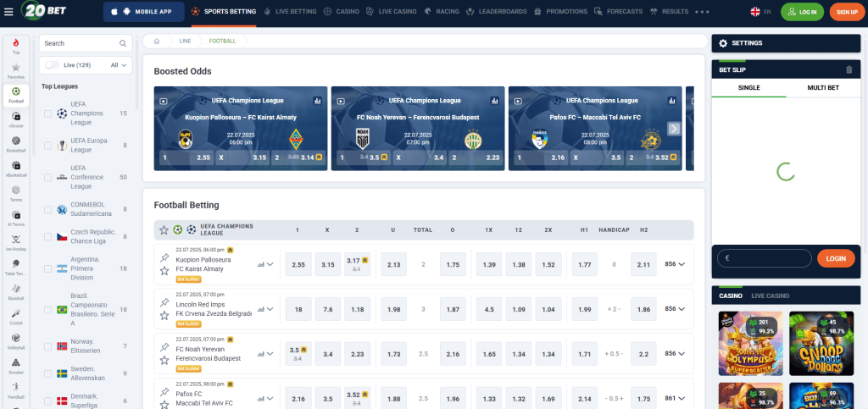
Task: Click the Mobile App button
Action: point(144,12)
